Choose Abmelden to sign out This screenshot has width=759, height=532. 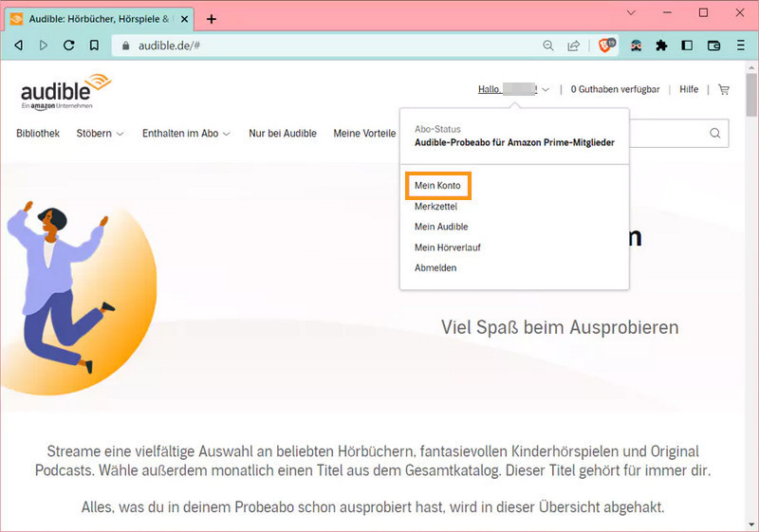pyautogui.click(x=435, y=268)
